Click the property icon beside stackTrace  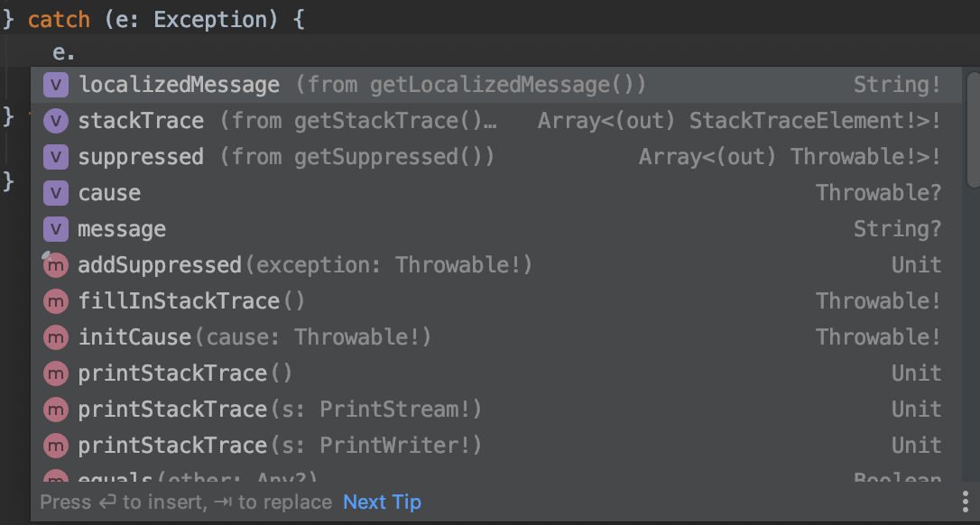(x=56, y=121)
